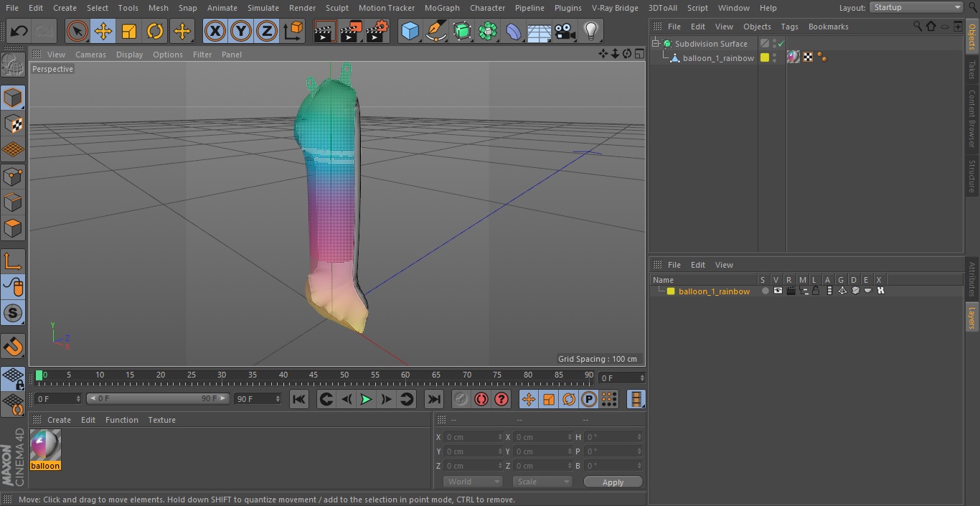Open the Sculpt menu
Viewport: 980px width, 506px height.
pos(336,8)
